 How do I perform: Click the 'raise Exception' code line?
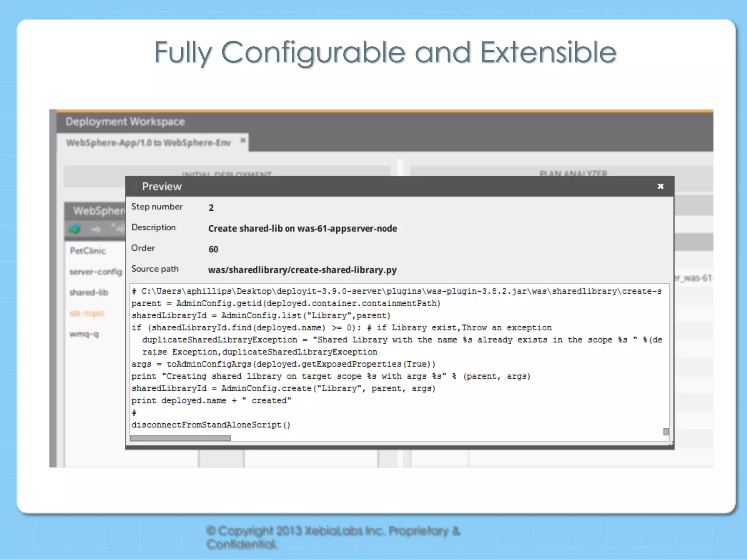coord(260,352)
